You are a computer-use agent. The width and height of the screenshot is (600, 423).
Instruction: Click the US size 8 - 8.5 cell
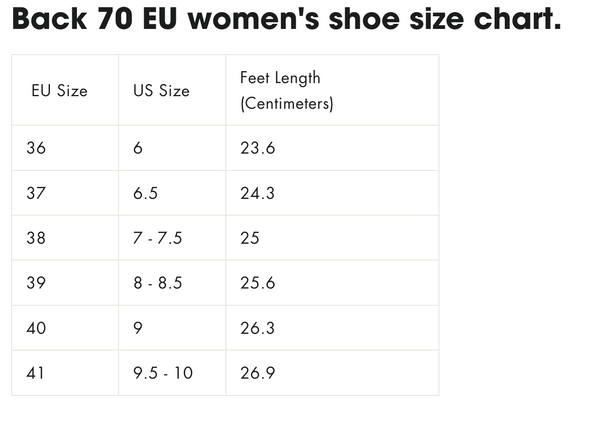coord(157,283)
